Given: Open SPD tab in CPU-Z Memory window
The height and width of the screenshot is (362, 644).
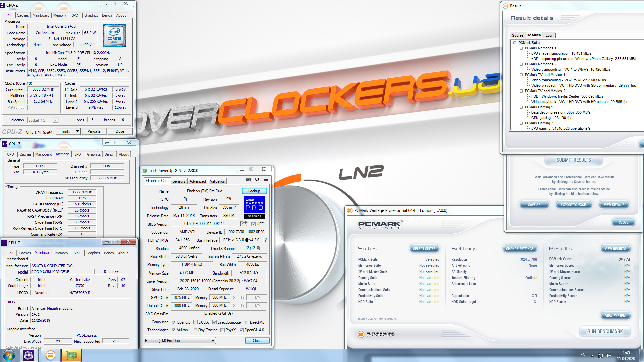Looking at the screenshot, I should click(x=77, y=154).
